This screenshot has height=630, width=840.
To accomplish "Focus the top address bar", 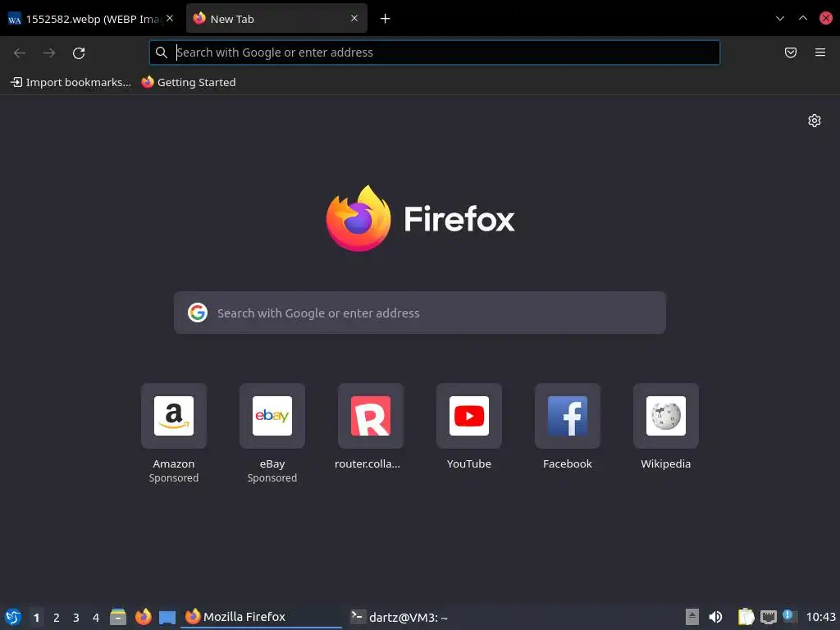I will tap(435, 52).
